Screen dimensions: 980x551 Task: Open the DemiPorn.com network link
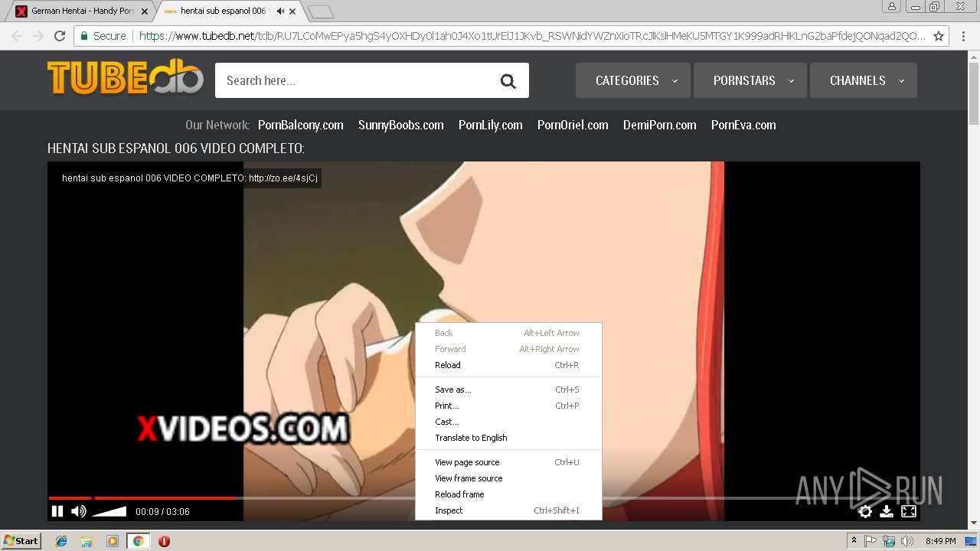click(x=660, y=125)
